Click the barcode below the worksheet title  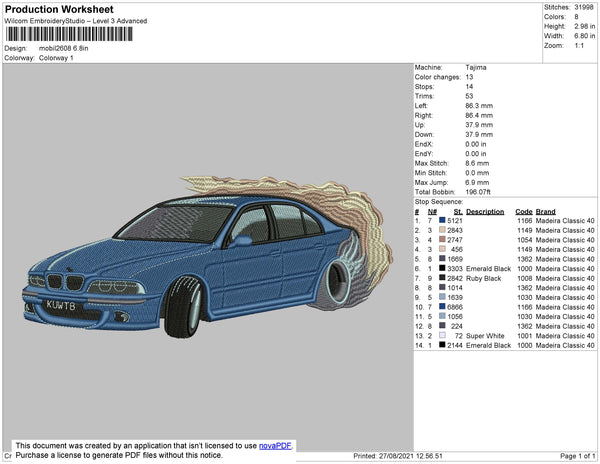coord(67,36)
